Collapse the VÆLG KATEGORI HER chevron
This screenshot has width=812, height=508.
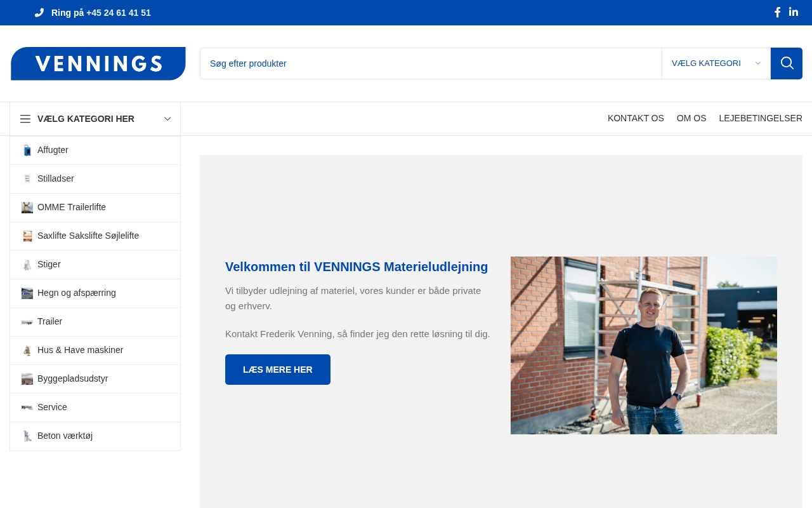(x=167, y=119)
